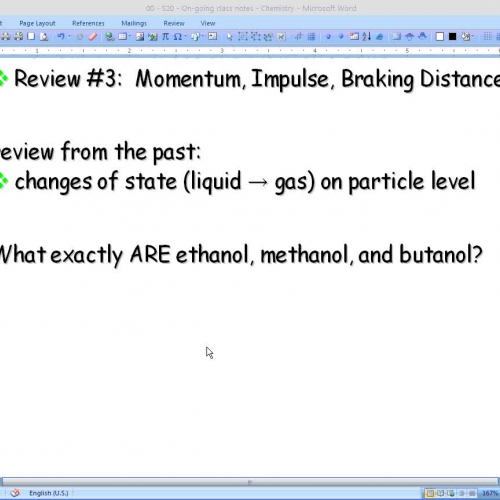
Task: Click the proofing errors status icon
Action: click(15, 493)
